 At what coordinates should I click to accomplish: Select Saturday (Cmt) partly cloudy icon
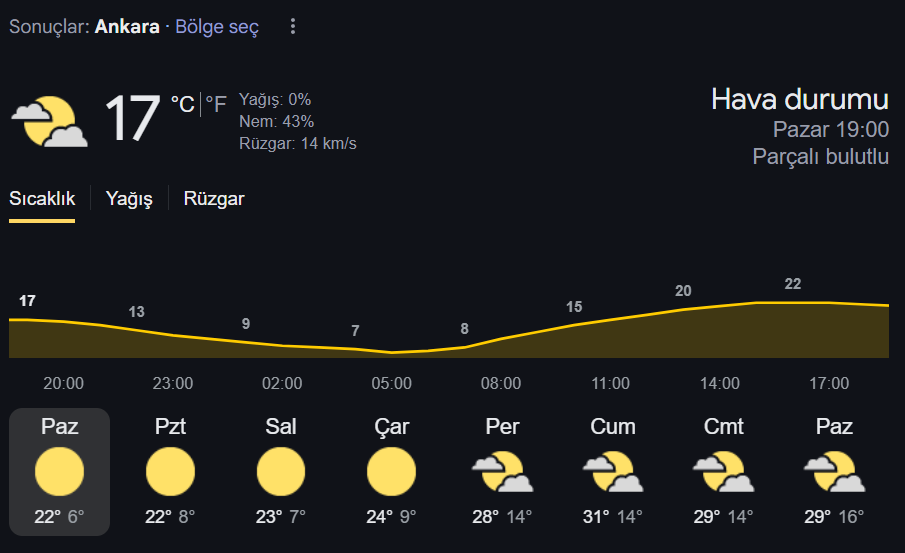tap(723, 472)
